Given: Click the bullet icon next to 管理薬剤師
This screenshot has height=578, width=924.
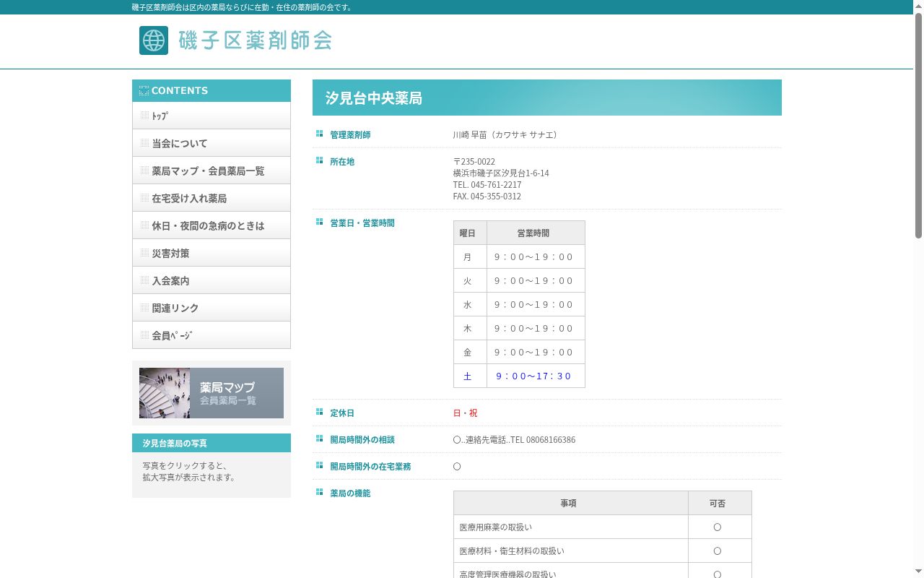Looking at the screenshot, I should [319, 134].
